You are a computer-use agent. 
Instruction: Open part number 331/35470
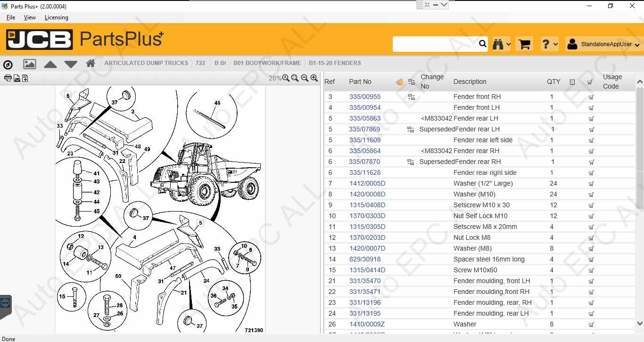[x=365, y=281]
